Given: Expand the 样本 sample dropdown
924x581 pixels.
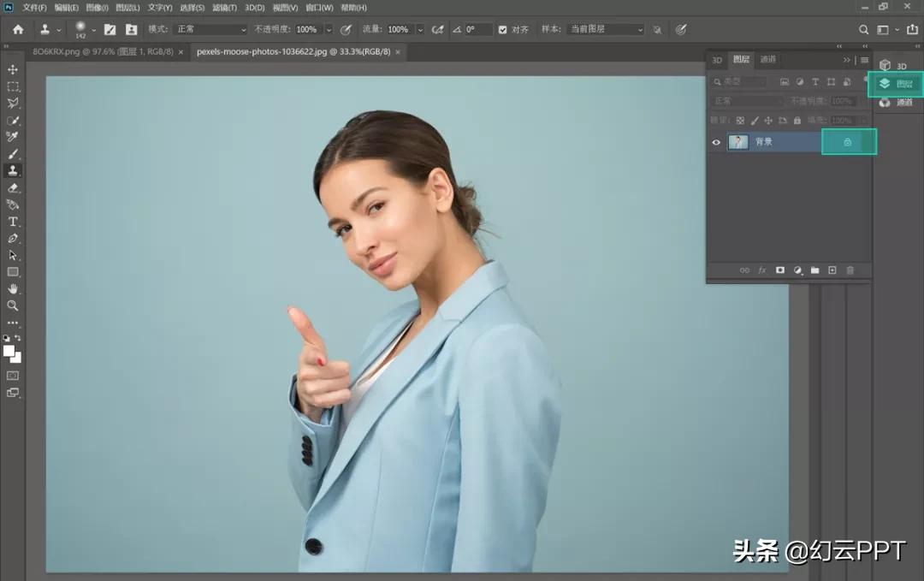Looking at the screenshot, I should point(604,29).
